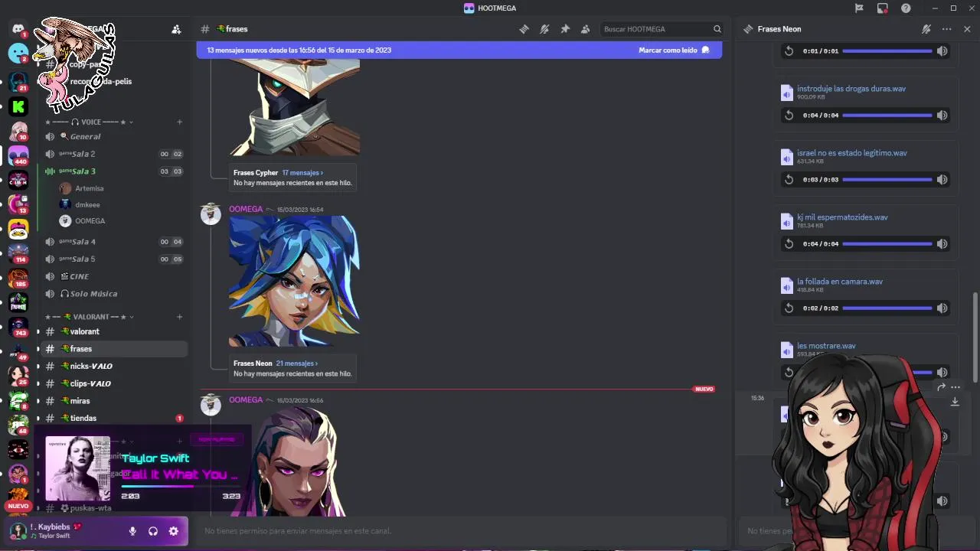The height and width of the screenshot is (551, 980).
Task: Open the clips-VALO text channel
Action: pyautogui.click(x=114, y=383)
